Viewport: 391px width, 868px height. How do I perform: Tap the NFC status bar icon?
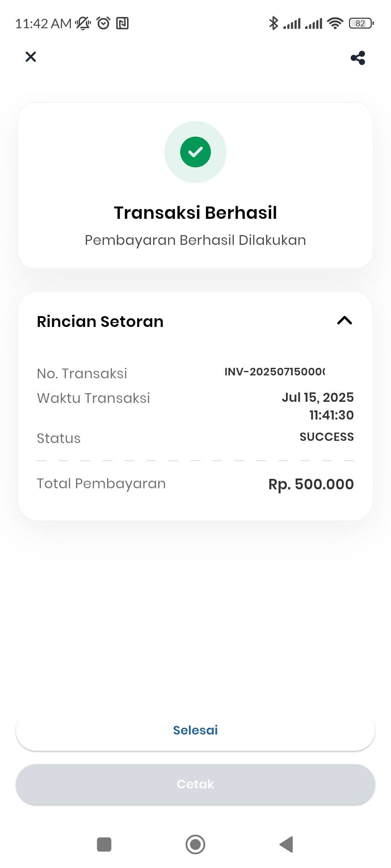[x=122, y=23]
